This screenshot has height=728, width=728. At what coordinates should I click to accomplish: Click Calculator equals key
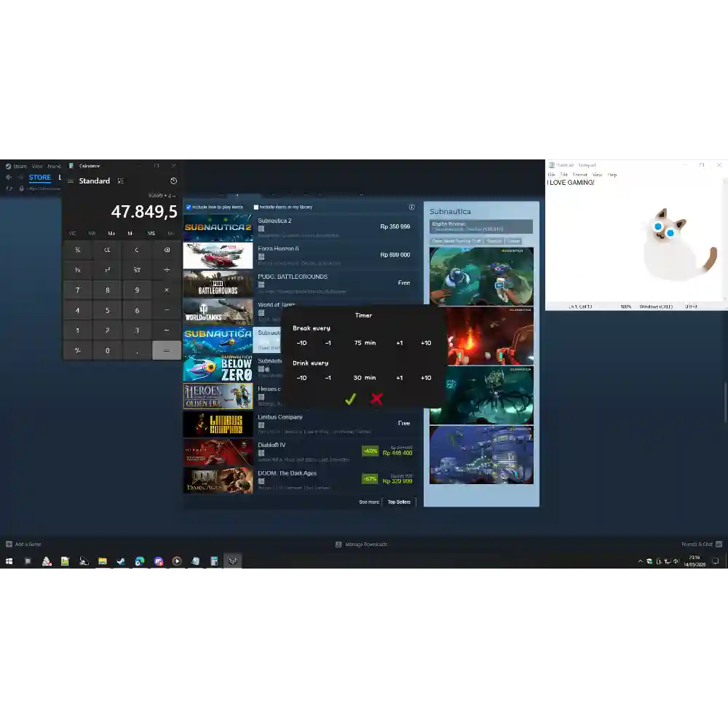tap(167, 351)
